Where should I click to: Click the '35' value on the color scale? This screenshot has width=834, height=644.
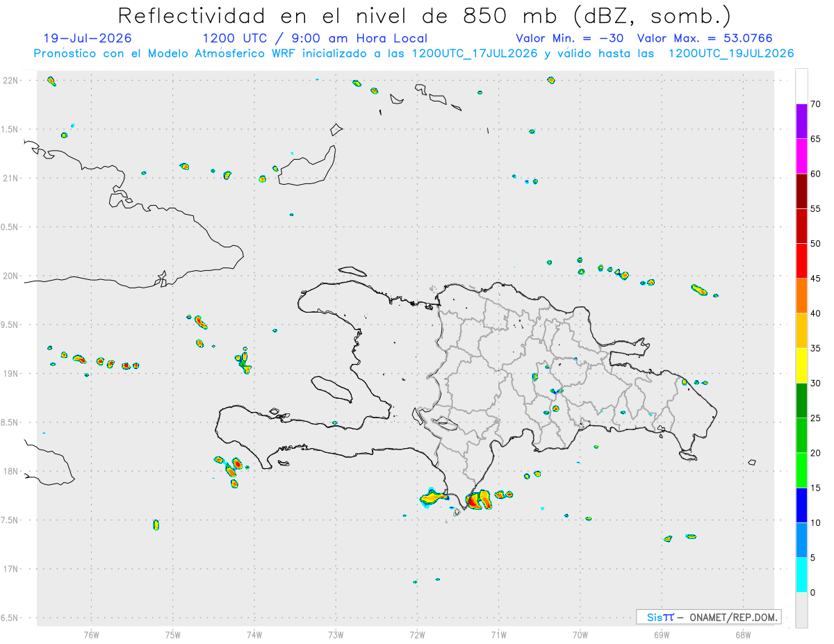(816, 348)
